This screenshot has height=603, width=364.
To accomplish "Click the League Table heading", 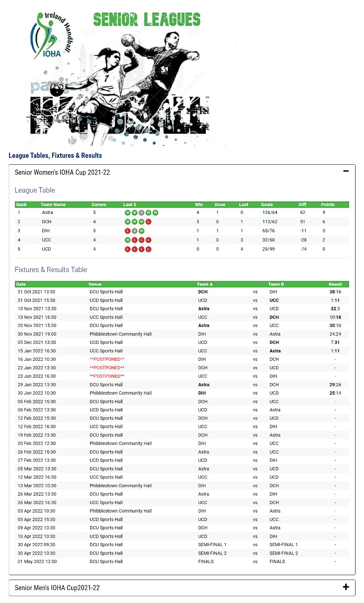I will 35,190.
